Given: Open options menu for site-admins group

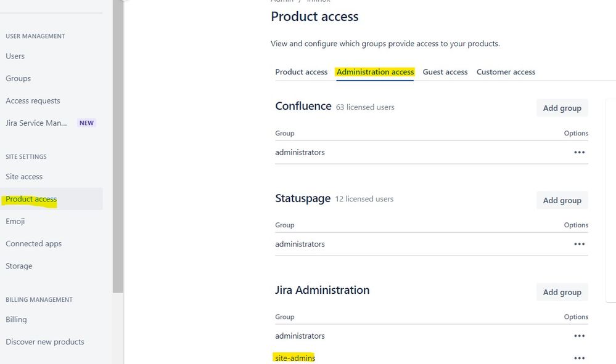Looking at the screenshot, I should pyautogui.click(x=579, y=358).
